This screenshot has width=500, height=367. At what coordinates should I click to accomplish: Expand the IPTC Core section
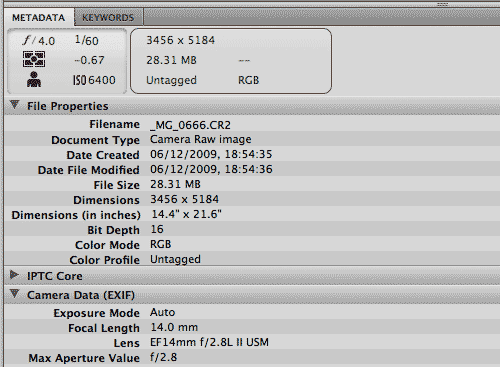pyautogui.click(x=14, y=275)
